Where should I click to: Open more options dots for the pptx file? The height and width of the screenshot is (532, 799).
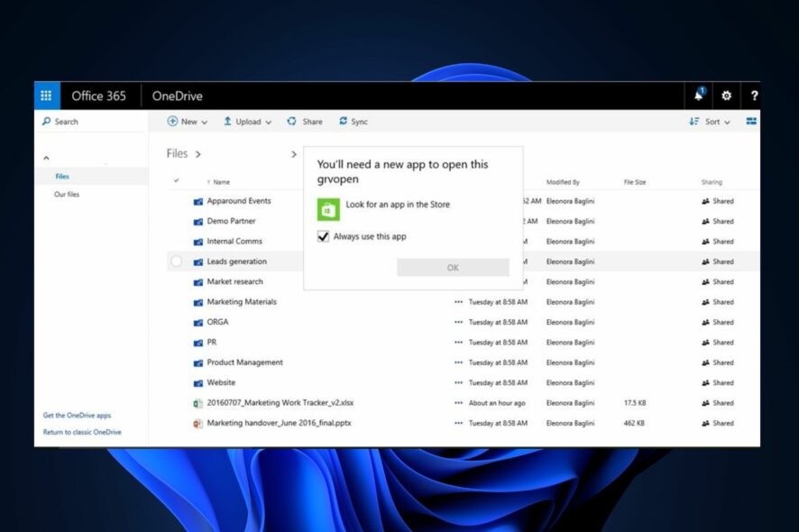459,423
